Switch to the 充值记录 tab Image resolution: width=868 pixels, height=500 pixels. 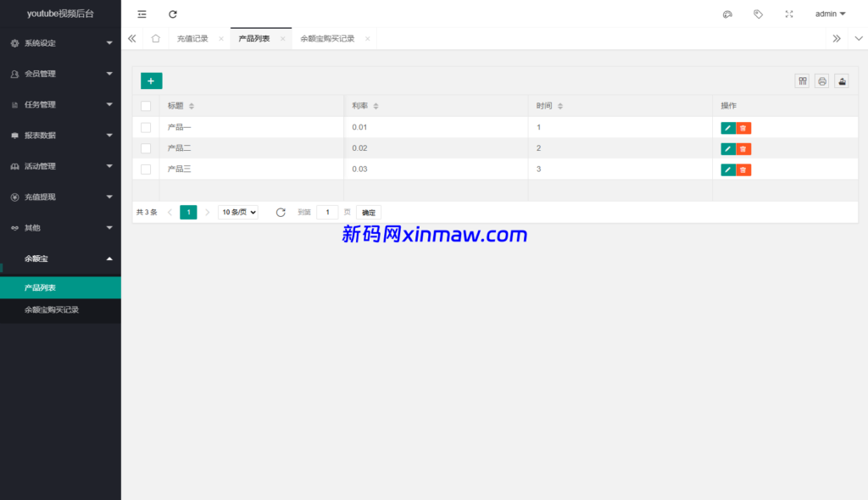[192, 39]
